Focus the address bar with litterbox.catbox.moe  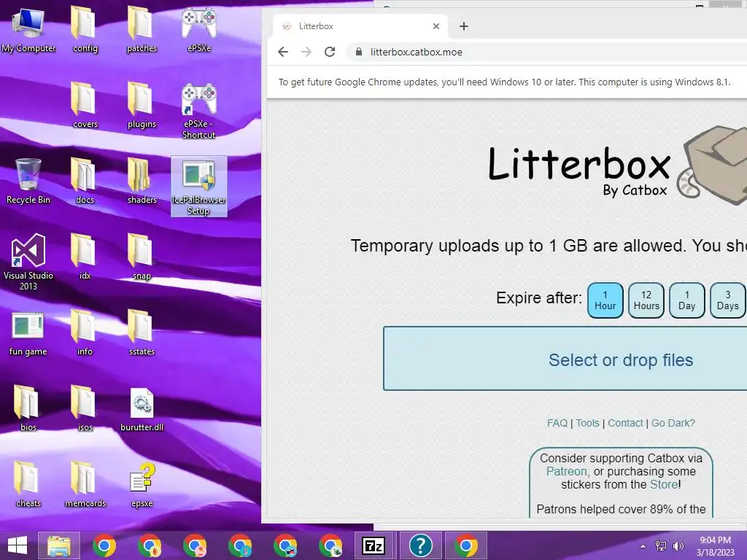tap(548, 52)
